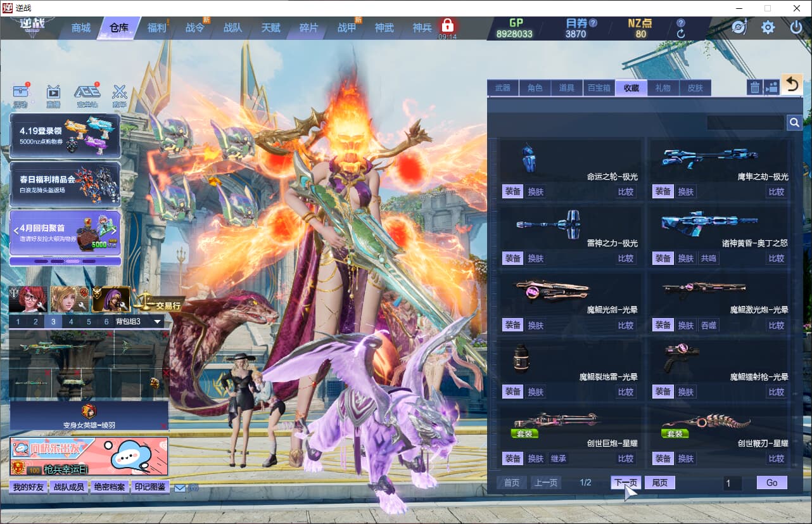Open the 战令 battle pass tab
Viewport: 812px width, 524px height.
click(x=194, y=28)
